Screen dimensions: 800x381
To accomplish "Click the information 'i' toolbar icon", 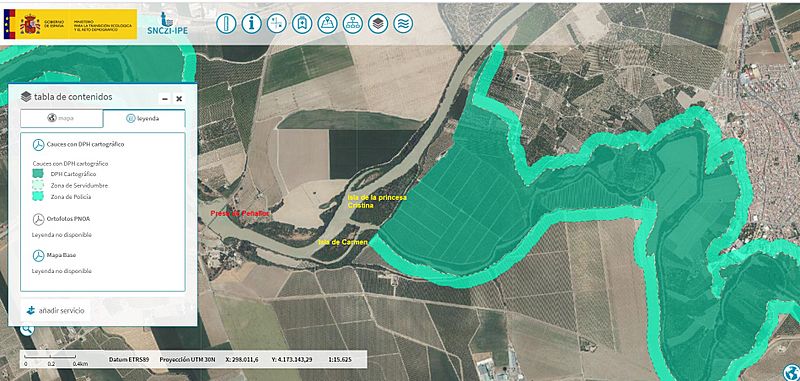I will (252, 23).
